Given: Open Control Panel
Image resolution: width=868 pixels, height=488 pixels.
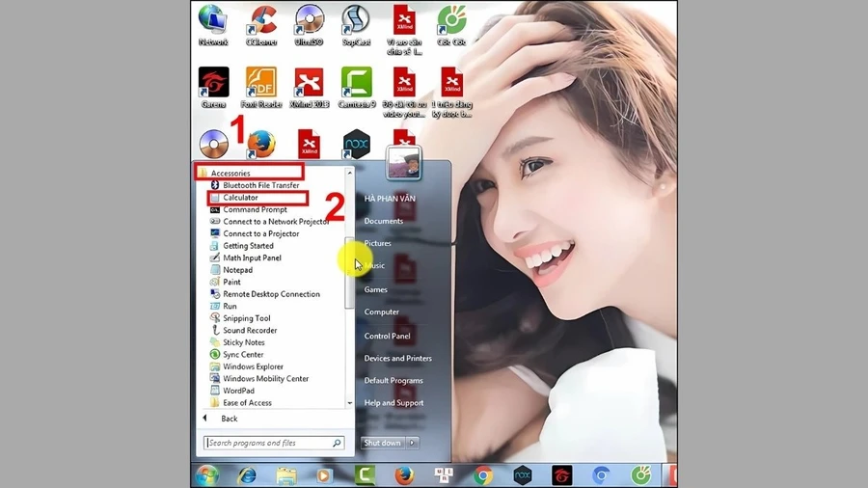Looking at the screenshot, I should (387, 336).
